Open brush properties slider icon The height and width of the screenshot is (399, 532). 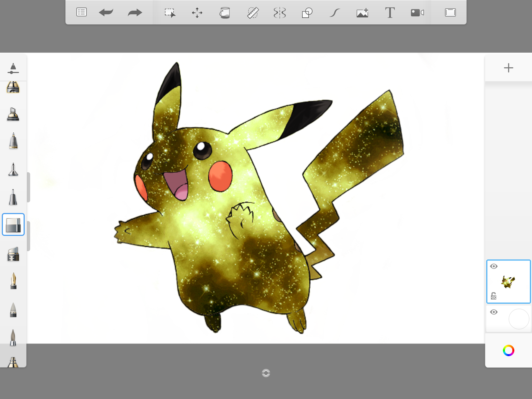13,68
